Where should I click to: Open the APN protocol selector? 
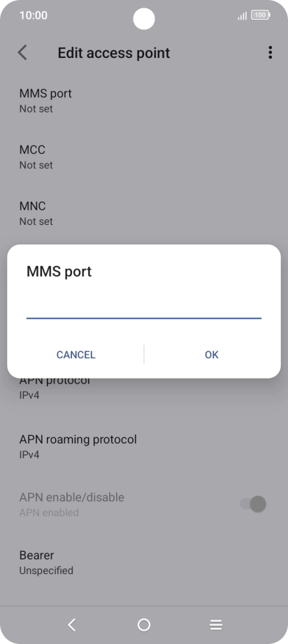tap(144, 387)
